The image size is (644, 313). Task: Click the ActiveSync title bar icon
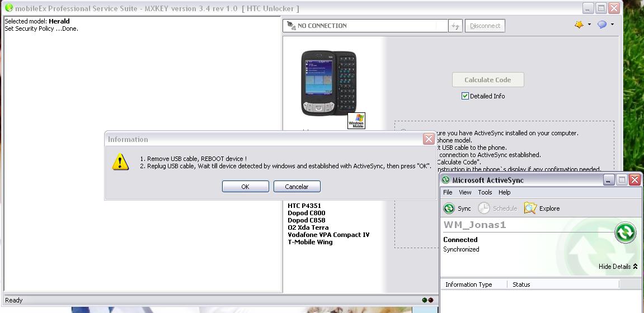(445, 179)
